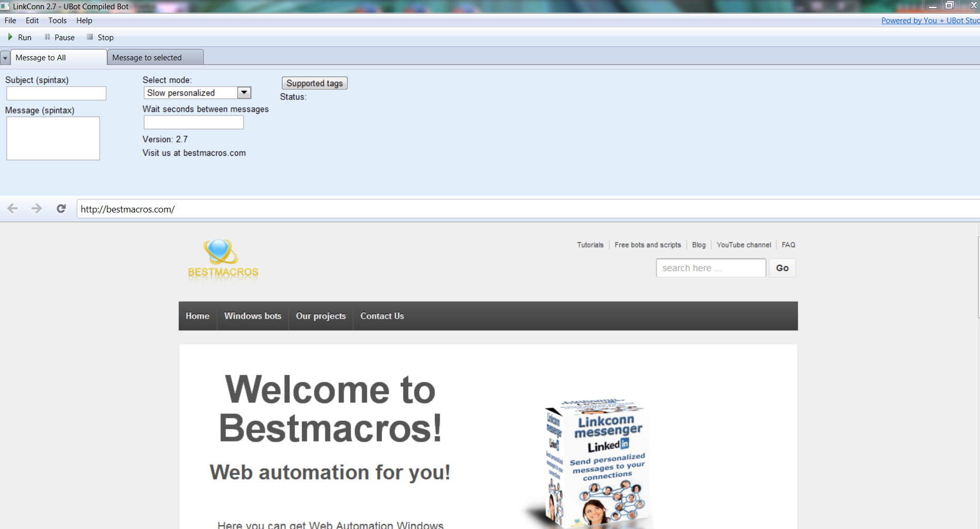The image size is (980, 529).
Task: Click the Go search button
Action: pyautogui.click(x=782, y=268)
